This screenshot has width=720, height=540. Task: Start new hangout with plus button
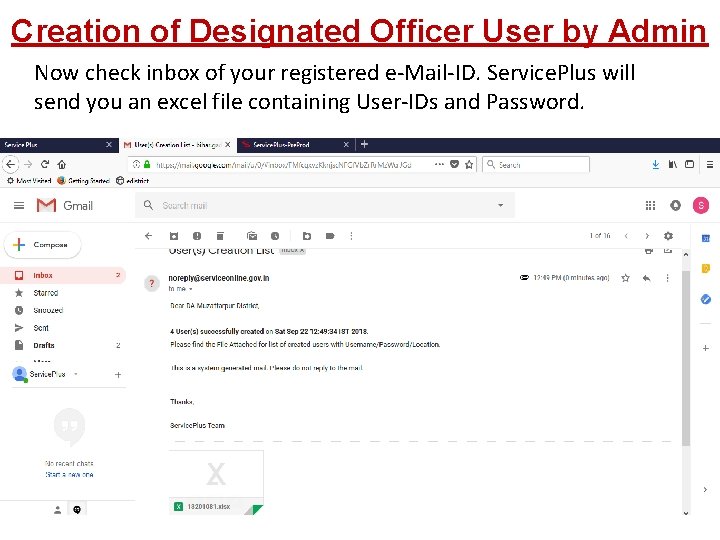pyautogui.click(x=118, y=375)
